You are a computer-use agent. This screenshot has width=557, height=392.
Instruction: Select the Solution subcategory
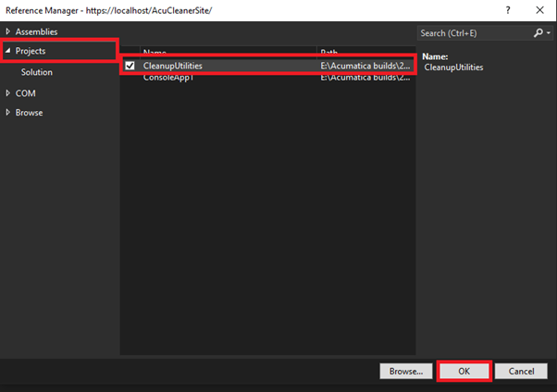(x=37, y=72)
